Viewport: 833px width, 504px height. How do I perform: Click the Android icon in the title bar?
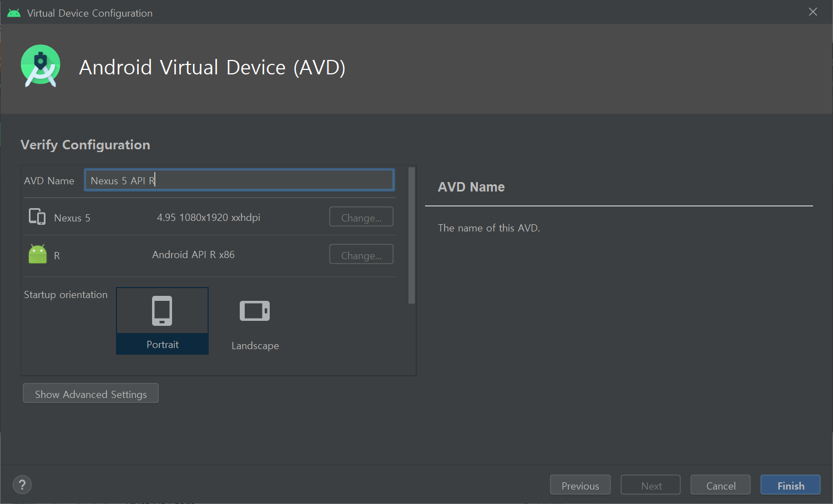coord(14,13)
